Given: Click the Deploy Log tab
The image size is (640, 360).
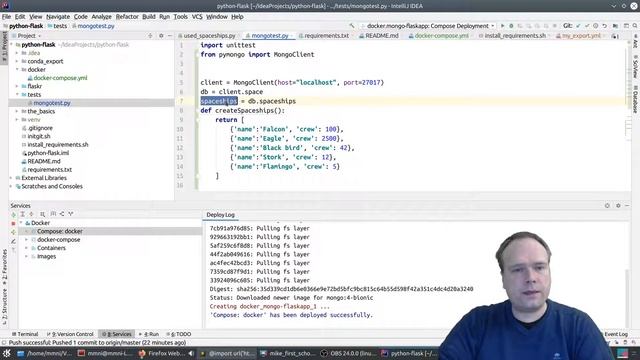Looking at the screenshot, I should pyautogui.click(x=220, y=215).
